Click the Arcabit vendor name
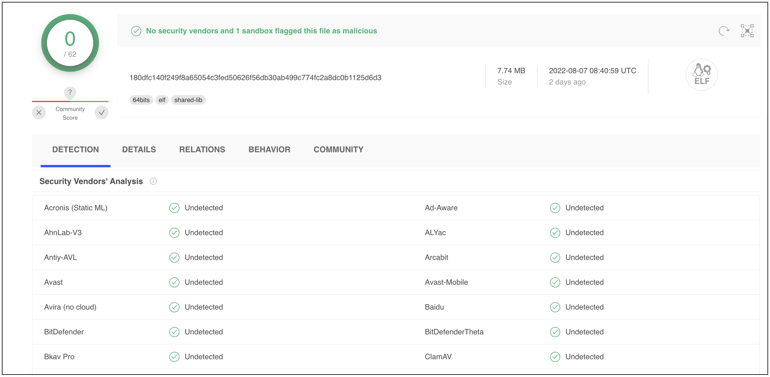The height and width of the screenshot is (377, 770). (437, 258)
